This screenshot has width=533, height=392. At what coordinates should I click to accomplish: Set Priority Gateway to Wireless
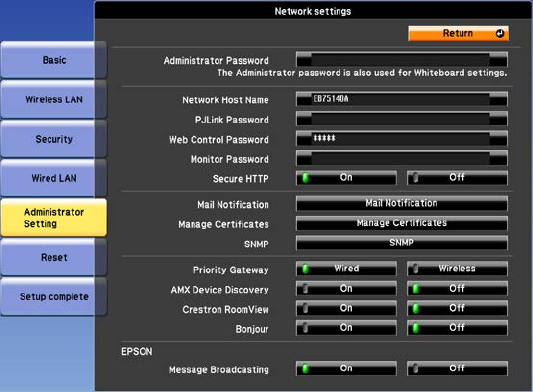[x=457, y=269]
